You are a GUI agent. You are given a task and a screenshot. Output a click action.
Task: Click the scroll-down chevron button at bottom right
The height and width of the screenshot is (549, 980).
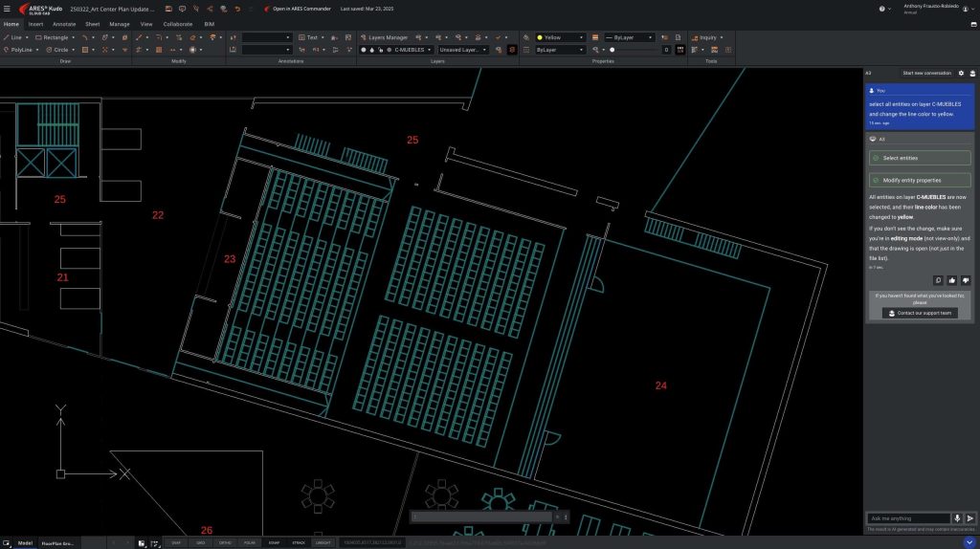(969, 542)
